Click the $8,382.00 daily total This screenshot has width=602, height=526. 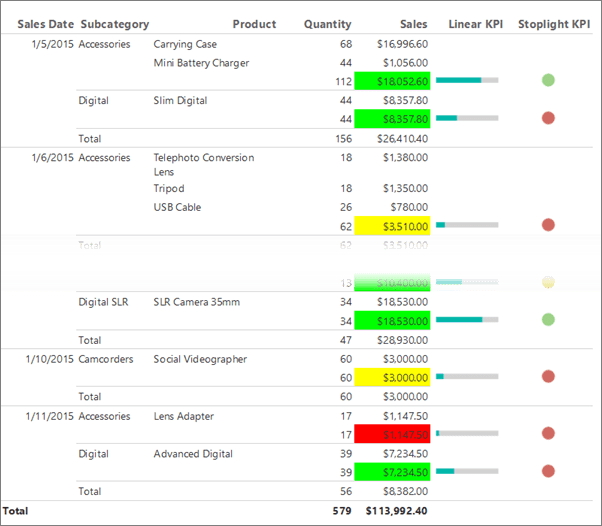[x=405, y=491]
